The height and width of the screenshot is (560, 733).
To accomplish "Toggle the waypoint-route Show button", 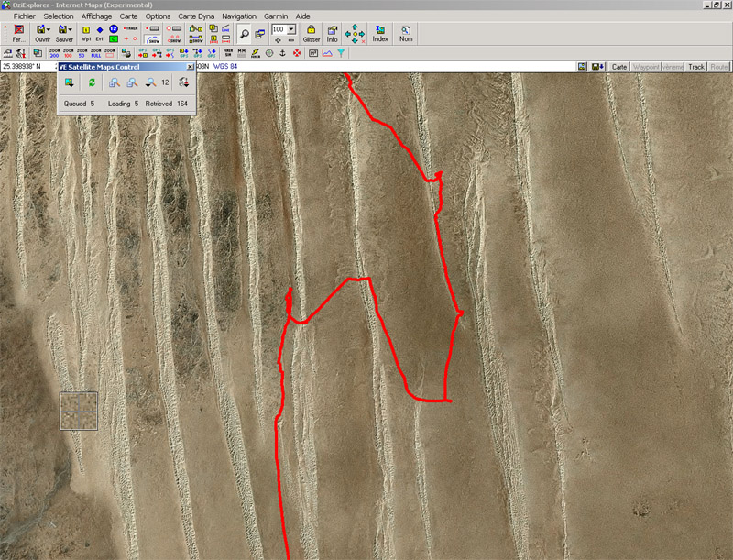I will 195,39.
